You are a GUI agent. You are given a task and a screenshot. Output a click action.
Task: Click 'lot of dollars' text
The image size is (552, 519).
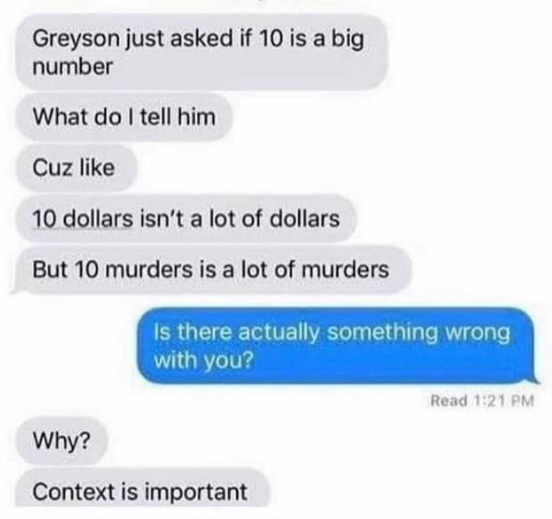274,219
